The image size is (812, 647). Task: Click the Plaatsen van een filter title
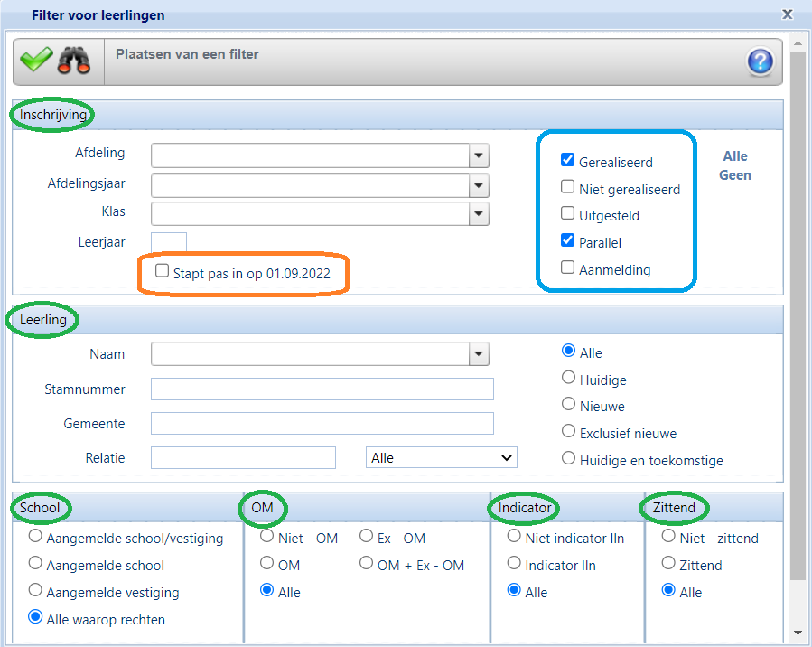(x=187, y=54)
